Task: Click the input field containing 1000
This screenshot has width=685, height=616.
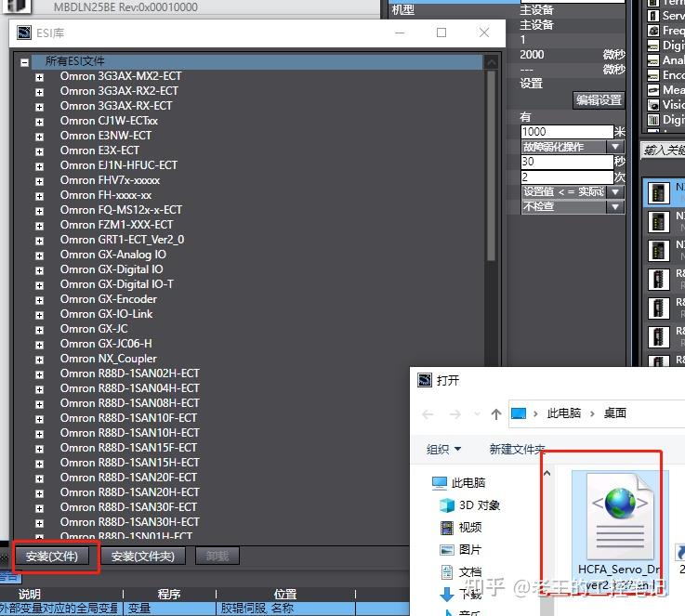Action: pos(567,132)
